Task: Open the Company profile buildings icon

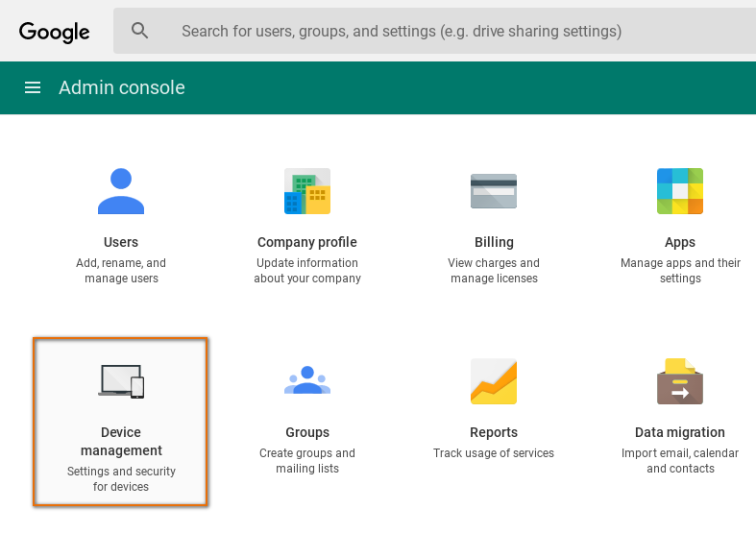Action: pyautogui.click(x=307, y=191)
